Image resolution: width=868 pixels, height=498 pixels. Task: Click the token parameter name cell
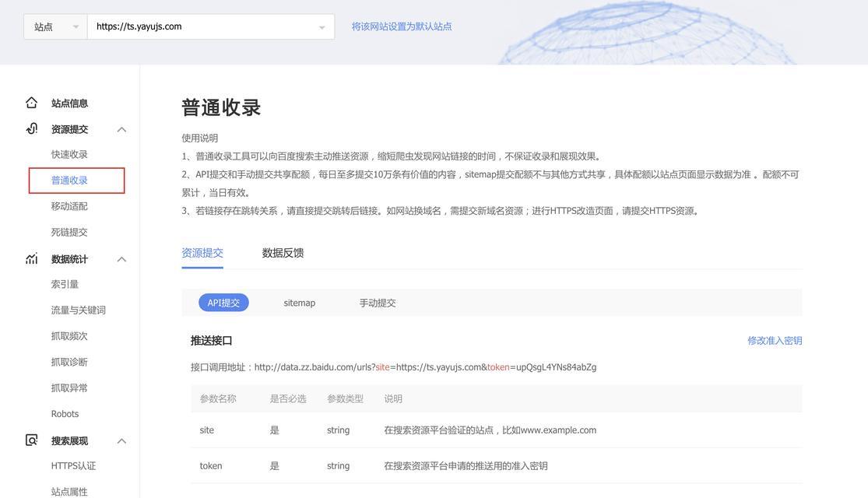(x=210, y=466)
